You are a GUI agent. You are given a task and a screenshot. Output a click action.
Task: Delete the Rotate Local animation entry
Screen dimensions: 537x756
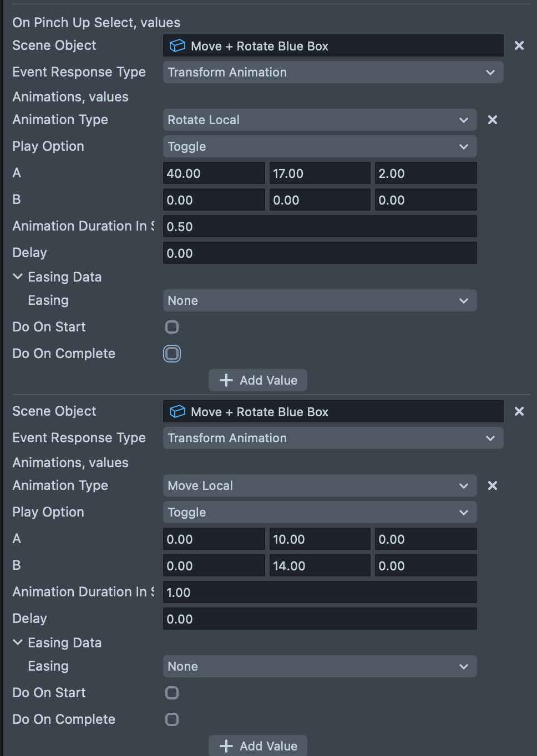click(492, 120)
